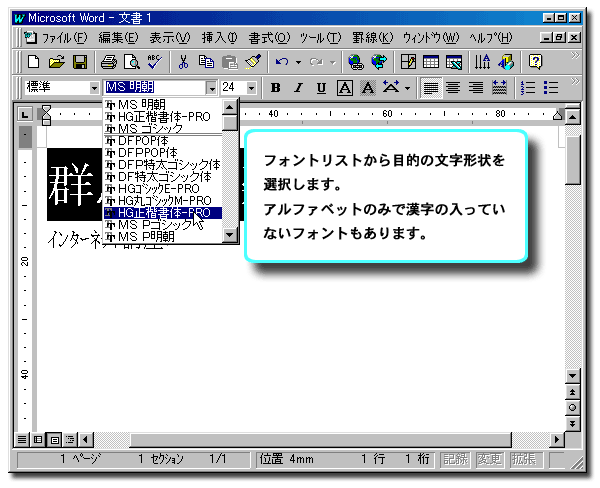Toggle italic formatting
600x488 pixels.
[x=298, y=88]
